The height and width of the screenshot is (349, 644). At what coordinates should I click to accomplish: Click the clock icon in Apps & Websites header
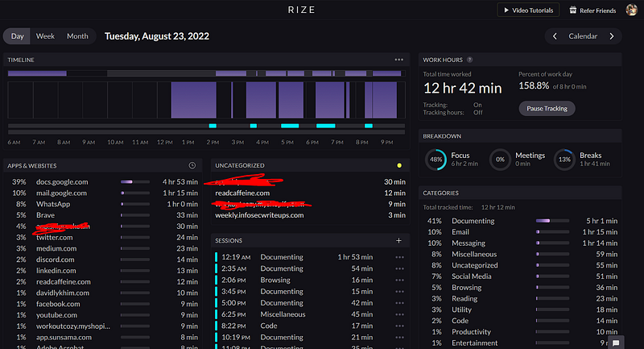tap(192, 165)
